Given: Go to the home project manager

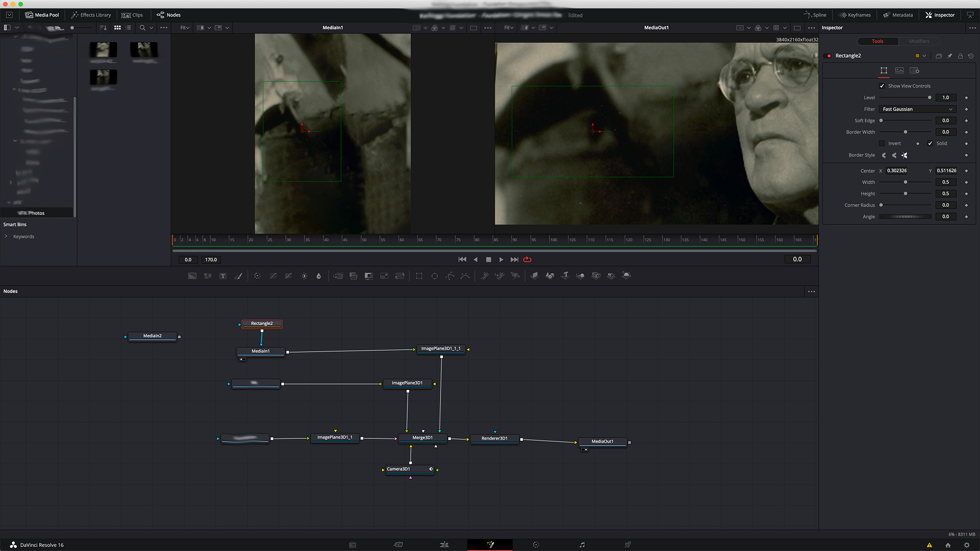Looking at the screenshot, I should pyautogui.click(x=948, y=545).
